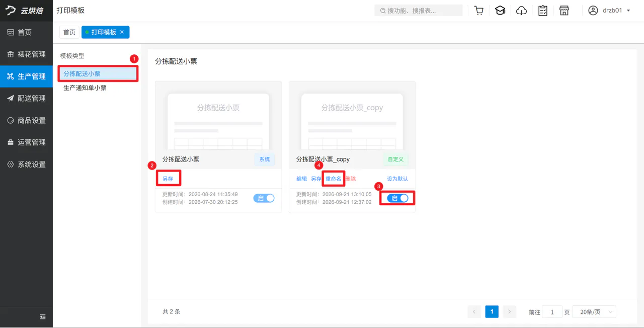Click the 系统设置 gear icon
The image size is (644, 328).
click(11, 165)
